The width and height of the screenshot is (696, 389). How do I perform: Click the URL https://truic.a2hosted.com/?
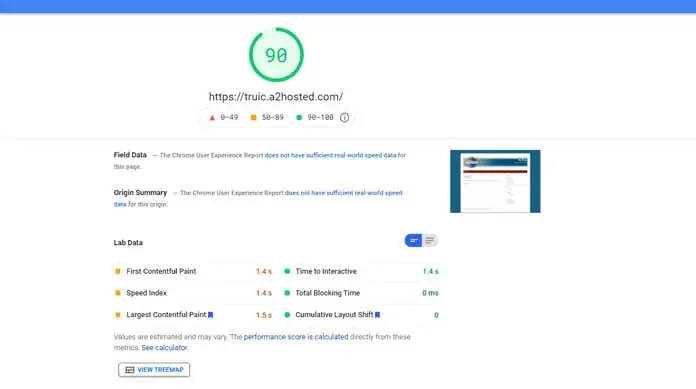(x=276, y=97)
